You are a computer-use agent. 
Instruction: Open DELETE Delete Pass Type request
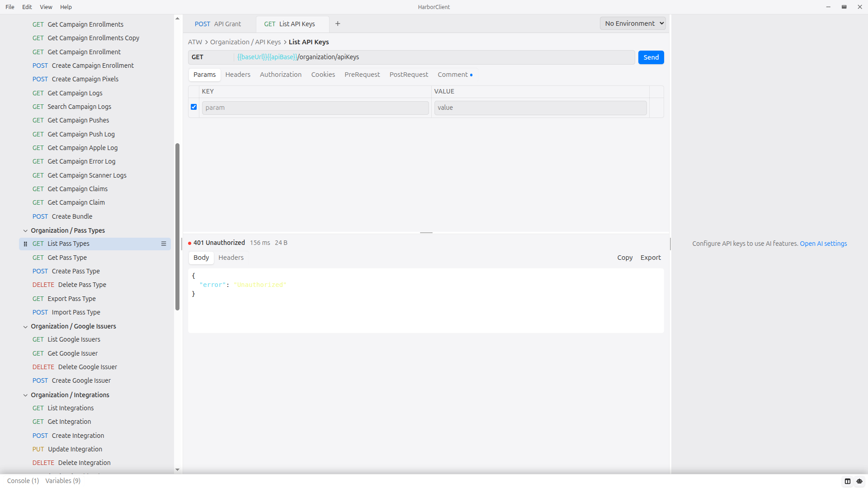pos(69,285)
